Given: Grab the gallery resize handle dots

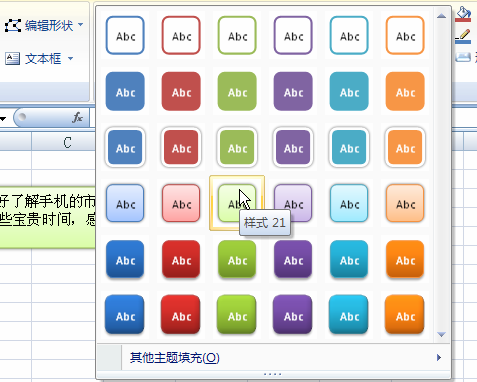Looking at the screenshot, I should click(273, 374).
